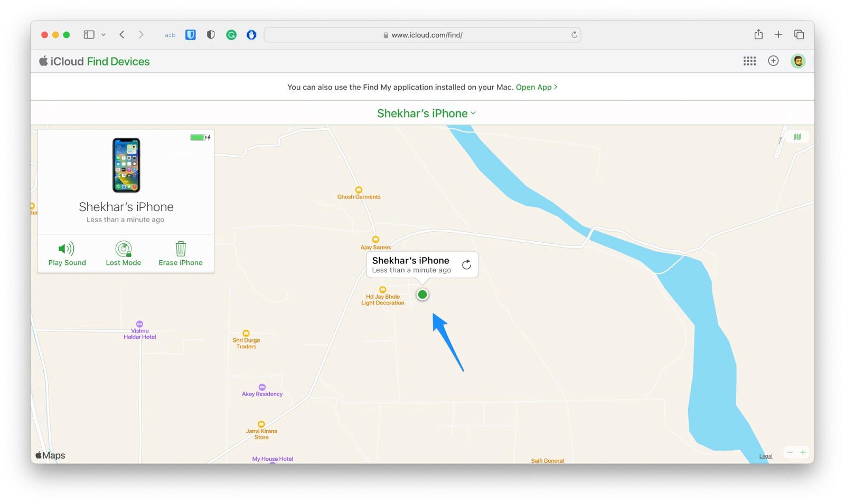Click the My House Hotel label
This screenshot has height=504, width=845.
(273, 459)
